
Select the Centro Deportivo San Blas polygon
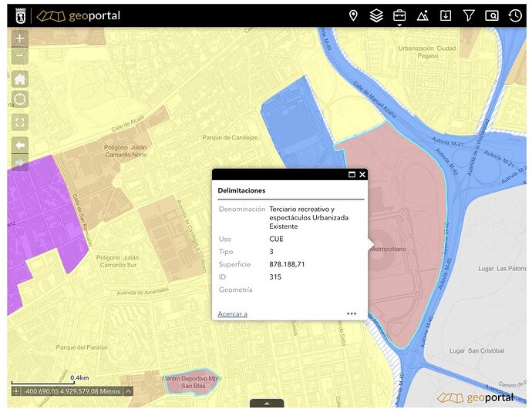point(192,382)
